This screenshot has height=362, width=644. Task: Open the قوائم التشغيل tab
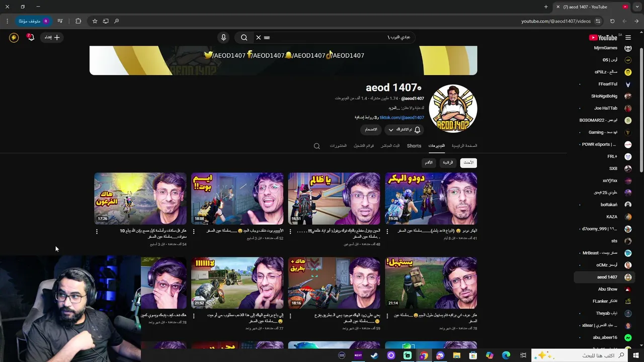pos(364,146)
